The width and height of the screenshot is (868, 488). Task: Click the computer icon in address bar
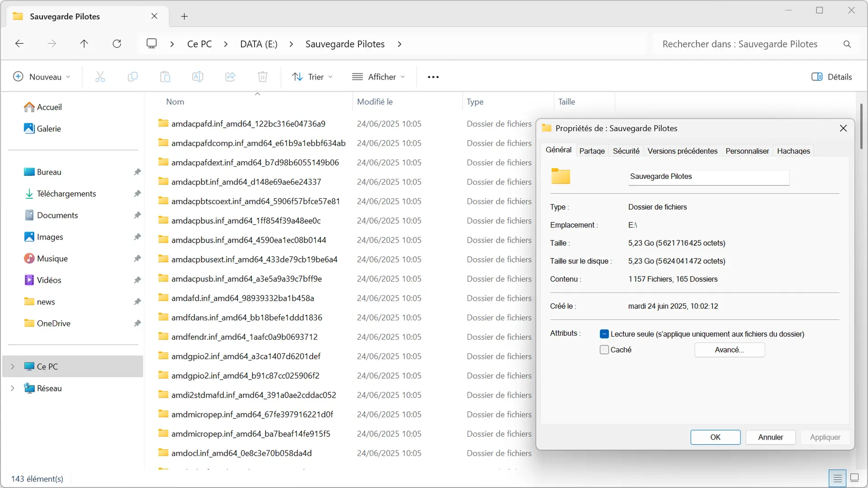click(x=151, y=44)
